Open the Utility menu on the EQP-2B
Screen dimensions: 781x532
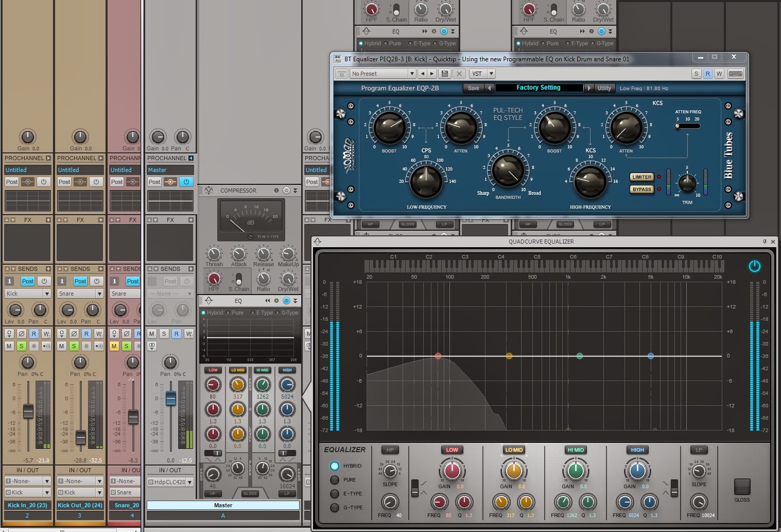(603, 88)
